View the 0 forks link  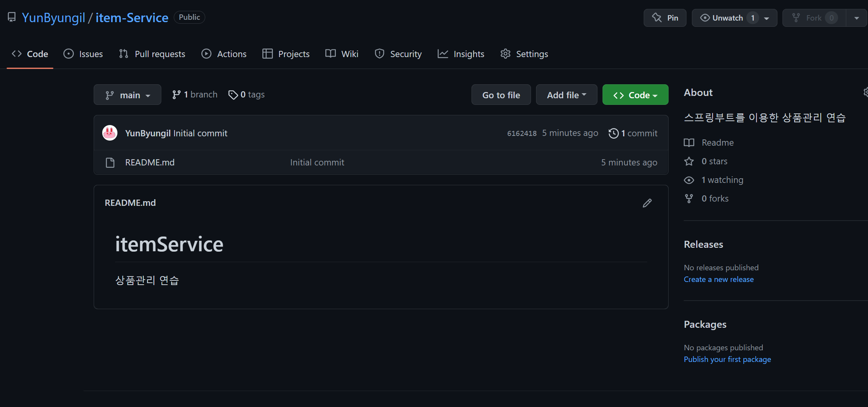(706, 198)
